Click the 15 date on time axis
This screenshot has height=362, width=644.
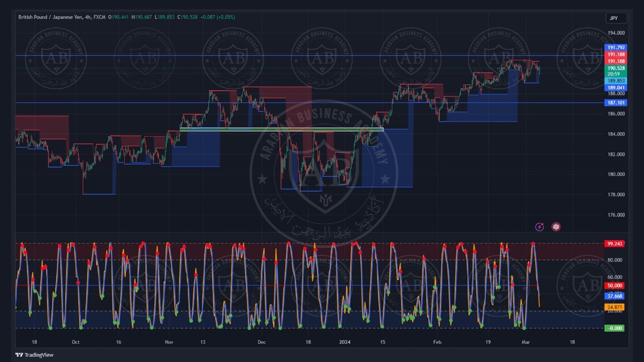[x=382, y=342]
